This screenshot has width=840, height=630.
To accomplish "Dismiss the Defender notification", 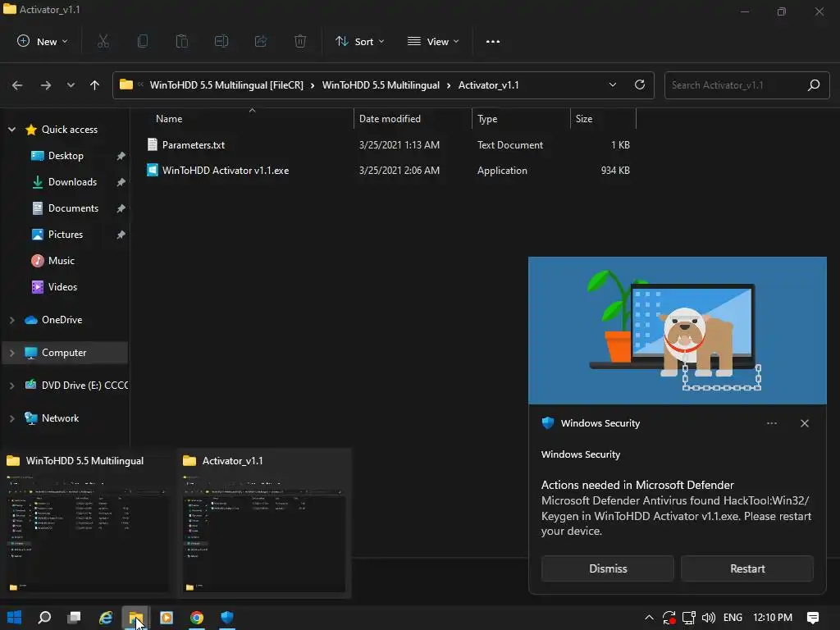I will (608, 568).
